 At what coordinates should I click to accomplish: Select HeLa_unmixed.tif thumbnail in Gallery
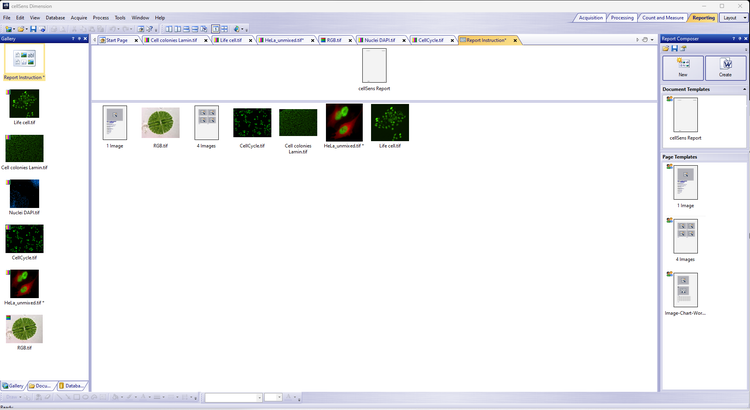click(24, 286)
